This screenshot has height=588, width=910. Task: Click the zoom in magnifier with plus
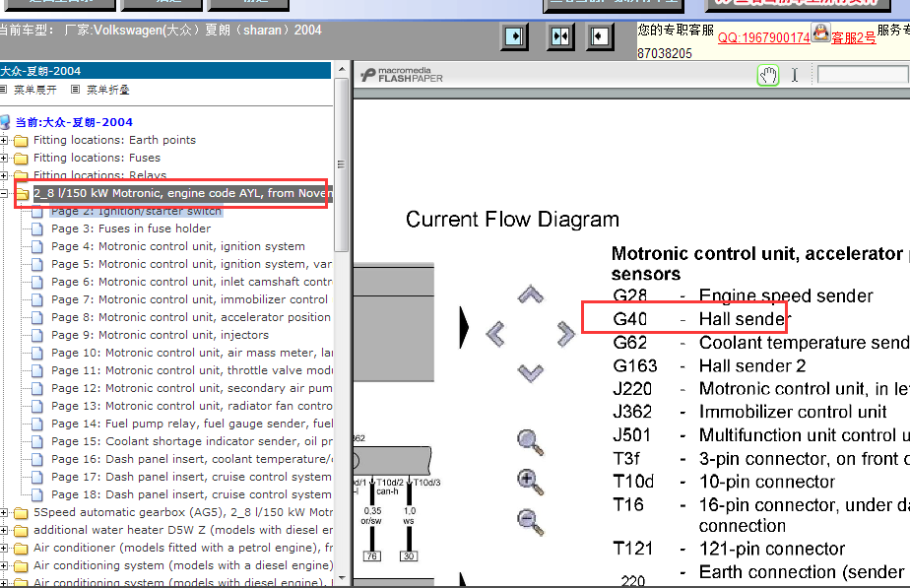[x=530, y=482]
